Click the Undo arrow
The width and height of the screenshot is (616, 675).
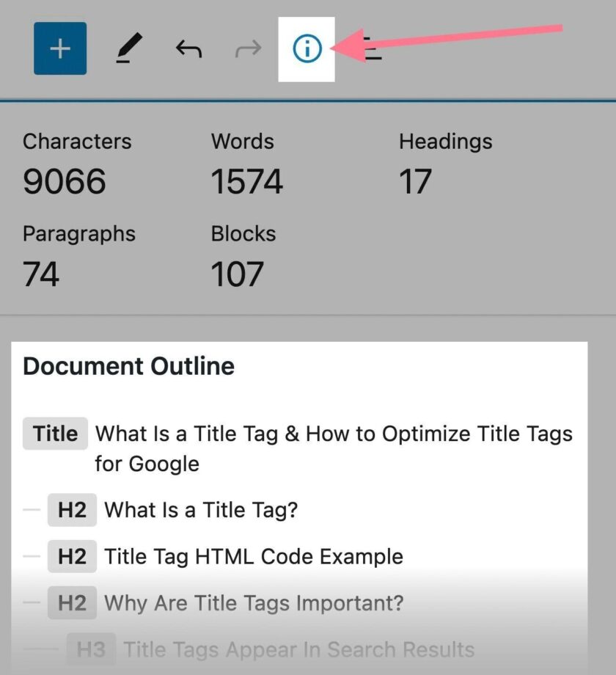point(188,49)
